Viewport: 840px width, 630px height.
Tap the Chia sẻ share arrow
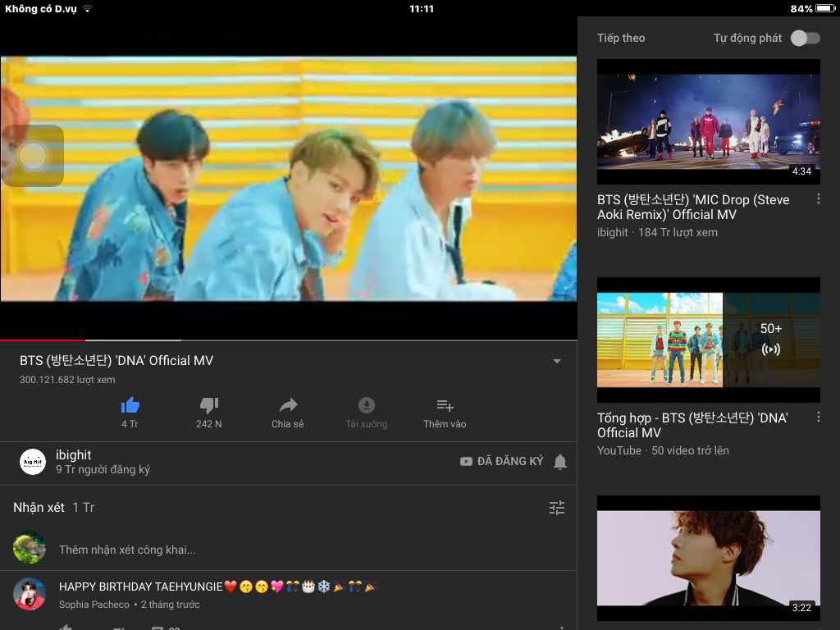[288, 405]
